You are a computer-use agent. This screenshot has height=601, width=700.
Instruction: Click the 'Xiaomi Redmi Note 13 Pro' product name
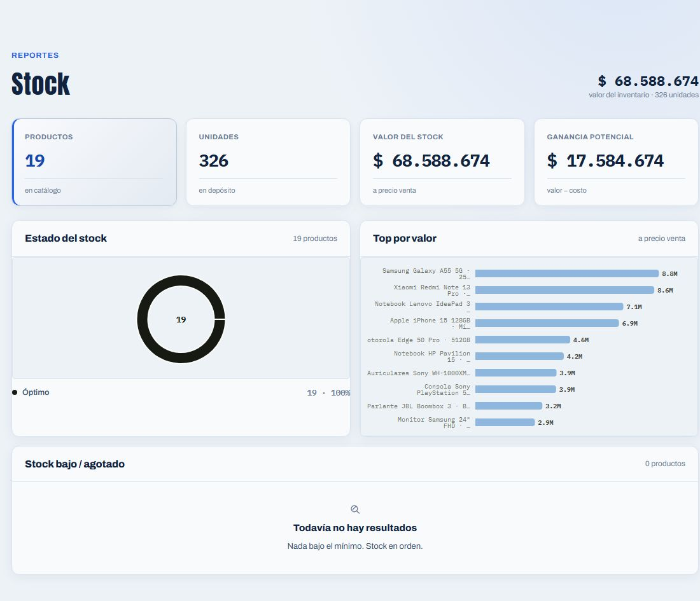[x=431, y=290]
